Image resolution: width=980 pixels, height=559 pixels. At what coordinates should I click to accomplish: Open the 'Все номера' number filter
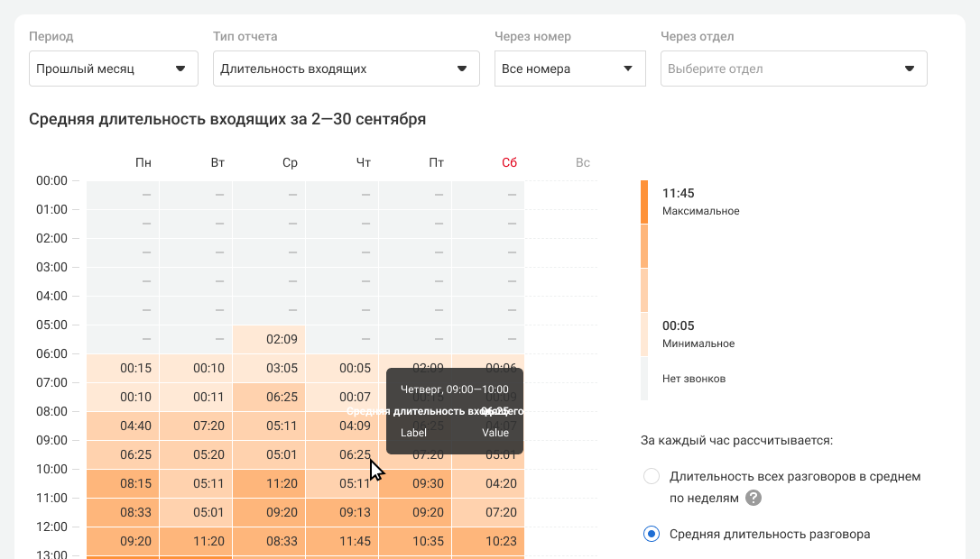(569, 69)
